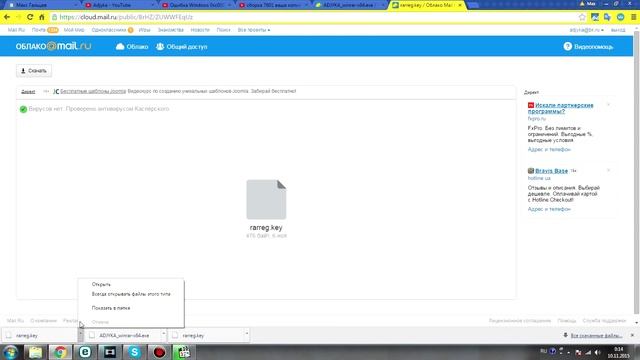Close the downloads bar with the X

(x=632, y=335)
